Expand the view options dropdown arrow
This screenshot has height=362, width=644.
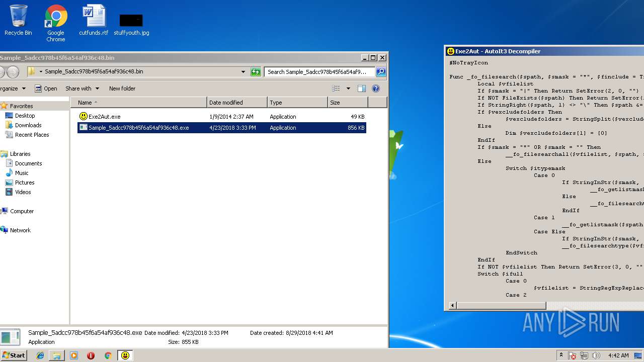[x=348, y=88]
